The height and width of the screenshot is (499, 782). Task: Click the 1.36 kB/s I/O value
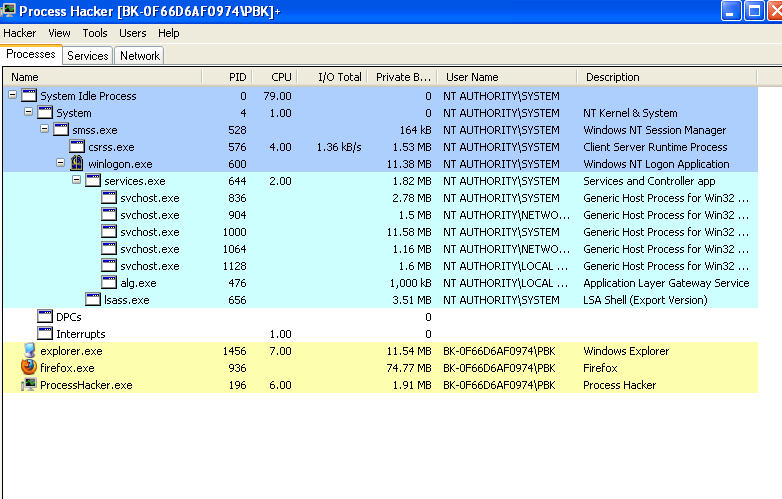coord(339,147)
